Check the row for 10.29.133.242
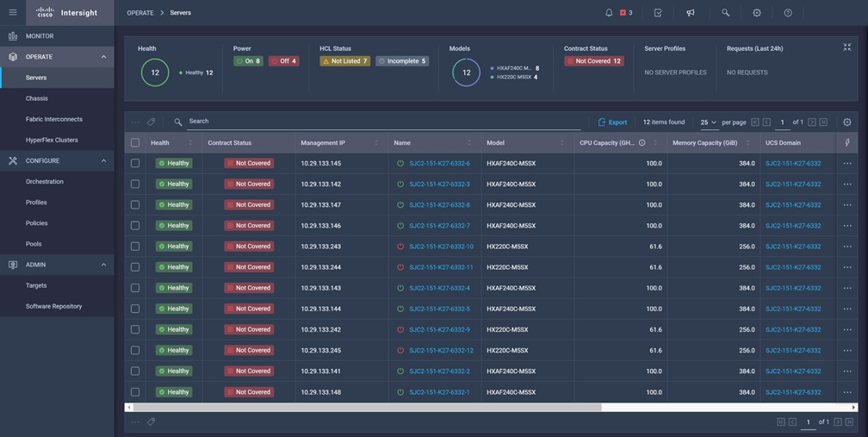 pos(135,329)
